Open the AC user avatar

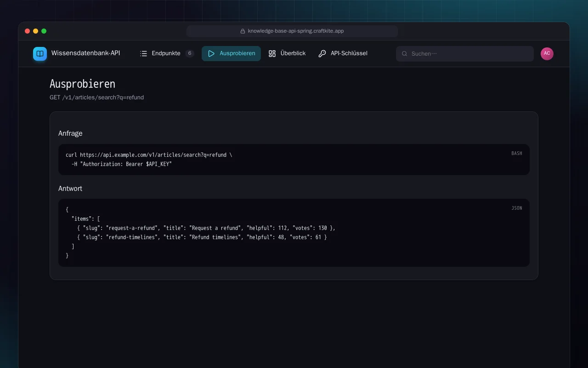pos(547,53)
